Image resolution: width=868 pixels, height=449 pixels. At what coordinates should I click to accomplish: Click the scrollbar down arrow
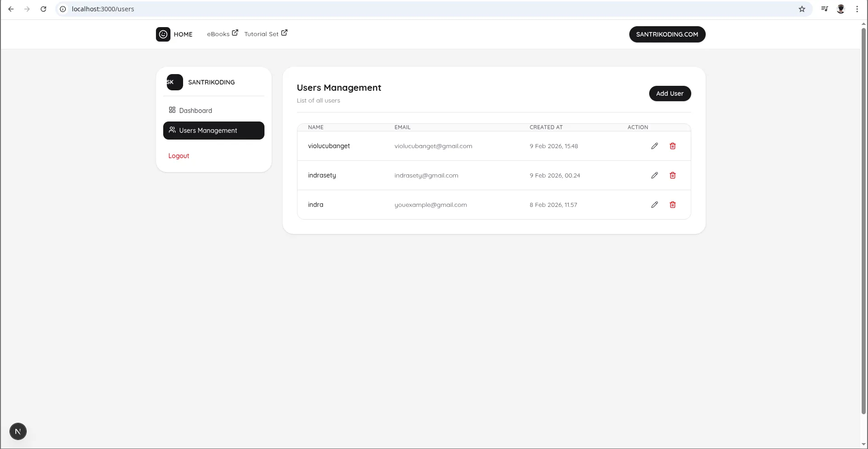click(x=864, y=444)
